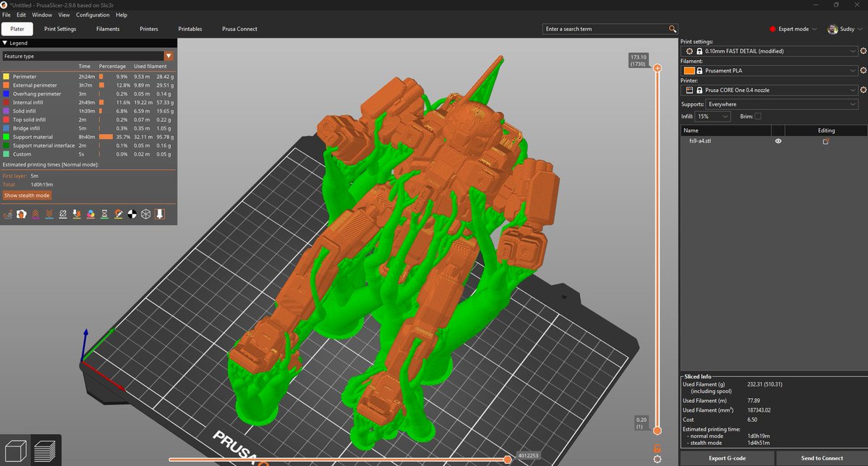Open Infill percentage dropdown
The image size is (868, 466).
click(712, 116)
